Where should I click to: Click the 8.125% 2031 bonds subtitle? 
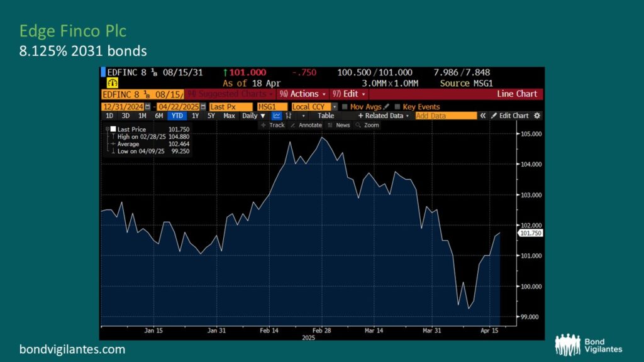(x=83, y=51)
